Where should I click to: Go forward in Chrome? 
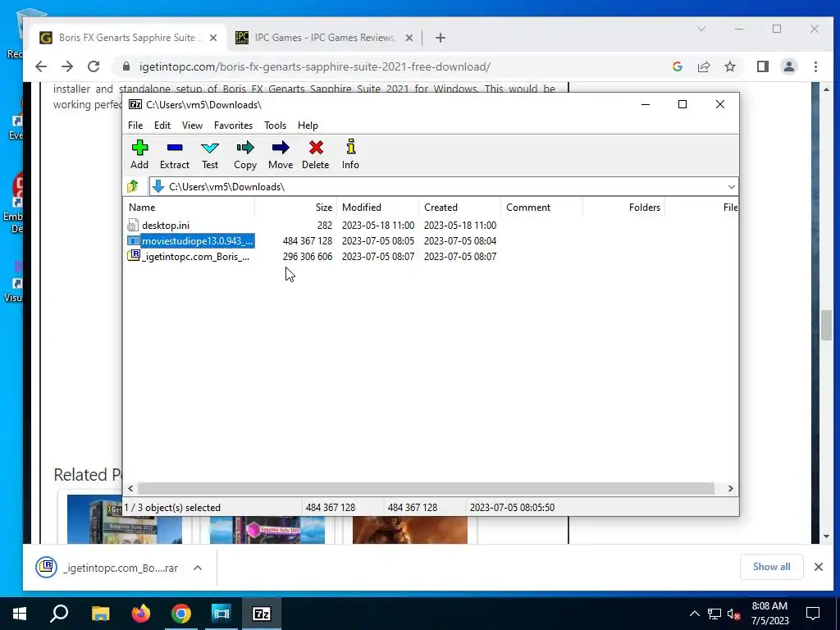pyautogui.click(x=67, y=66)
